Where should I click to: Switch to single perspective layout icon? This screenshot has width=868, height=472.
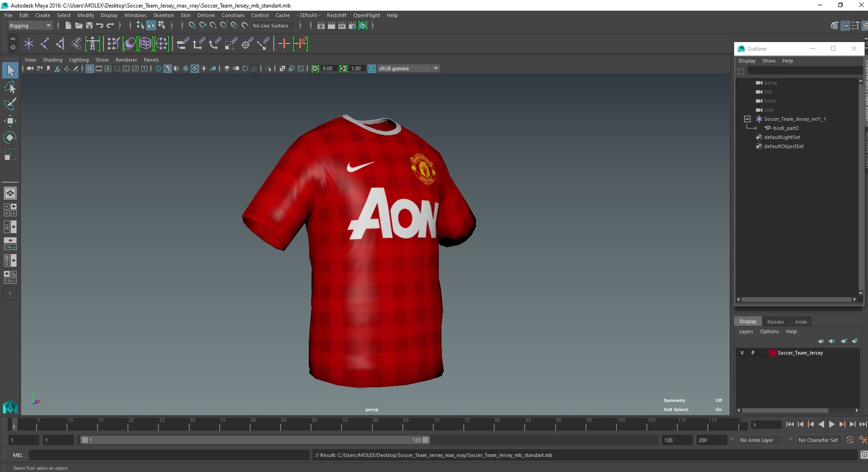coord(10,193)
